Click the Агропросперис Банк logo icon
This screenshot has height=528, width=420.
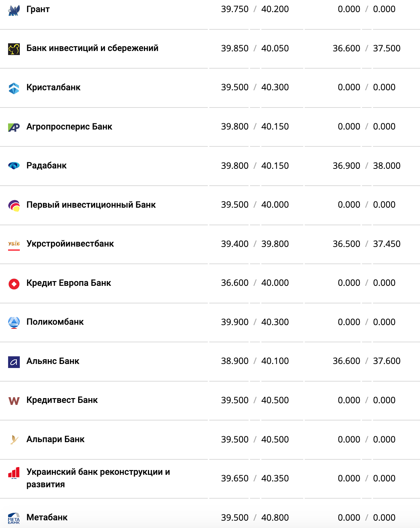[x=14, y=127]
